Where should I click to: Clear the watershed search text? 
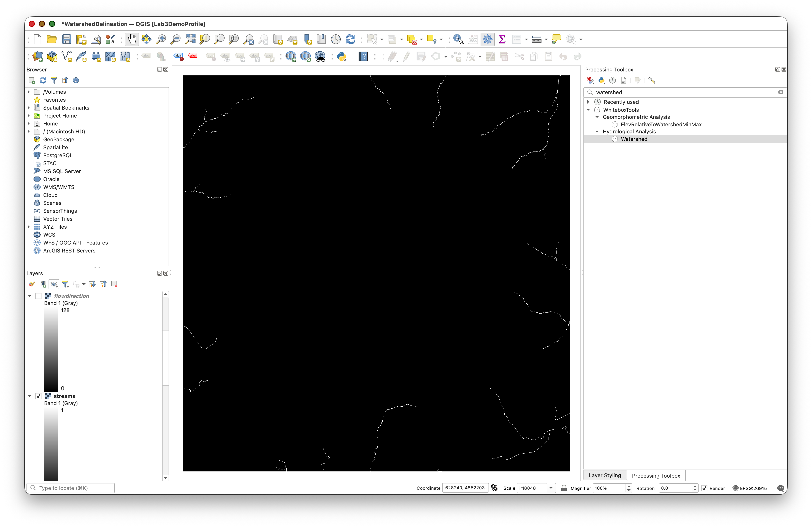tap(780, 92)
